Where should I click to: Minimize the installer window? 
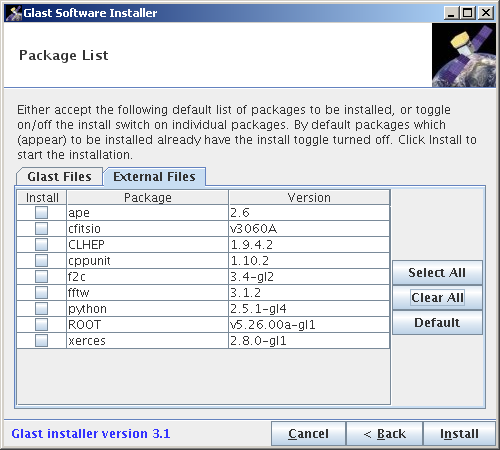pos(452,13)
